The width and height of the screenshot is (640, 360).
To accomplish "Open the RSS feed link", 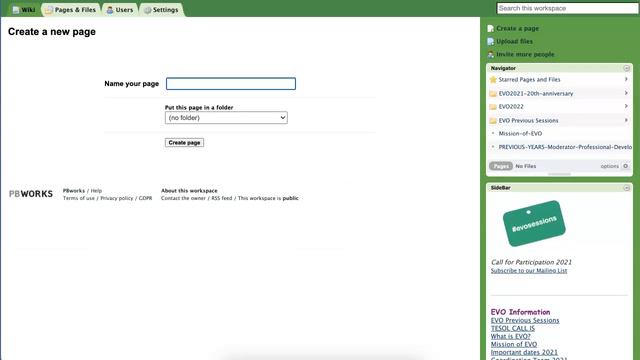I will point(222,198).
